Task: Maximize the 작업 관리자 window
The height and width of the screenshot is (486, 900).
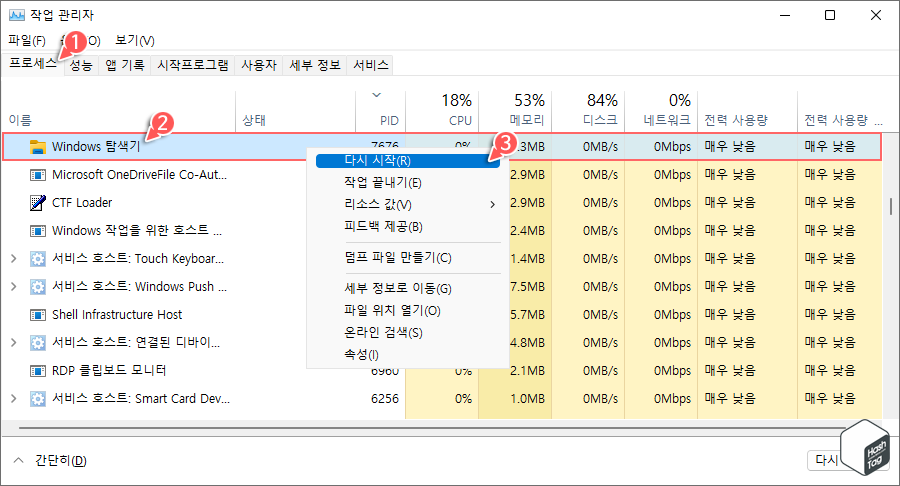Action: [x=830, y=15]
